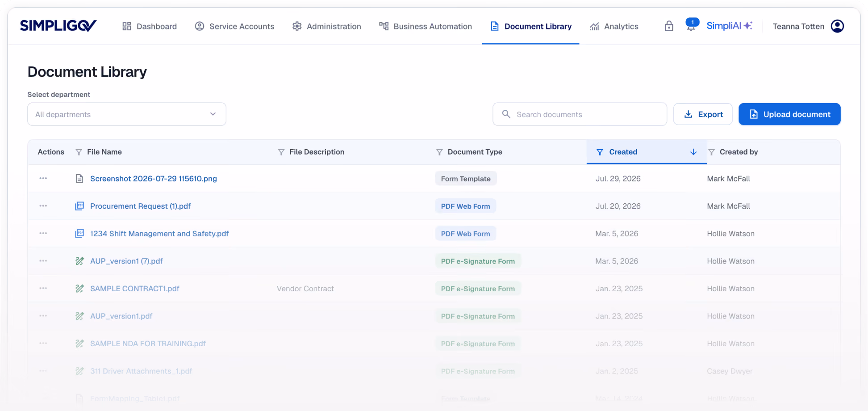The width and height of the screenshot is (868, 411).
Task: Click Form Template tag in Screenshot row
Action: tap(466, 179)
